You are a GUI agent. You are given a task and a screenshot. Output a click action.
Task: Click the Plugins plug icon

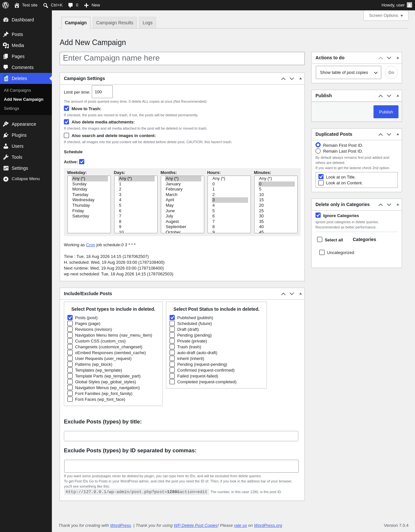tap(6, 135)
